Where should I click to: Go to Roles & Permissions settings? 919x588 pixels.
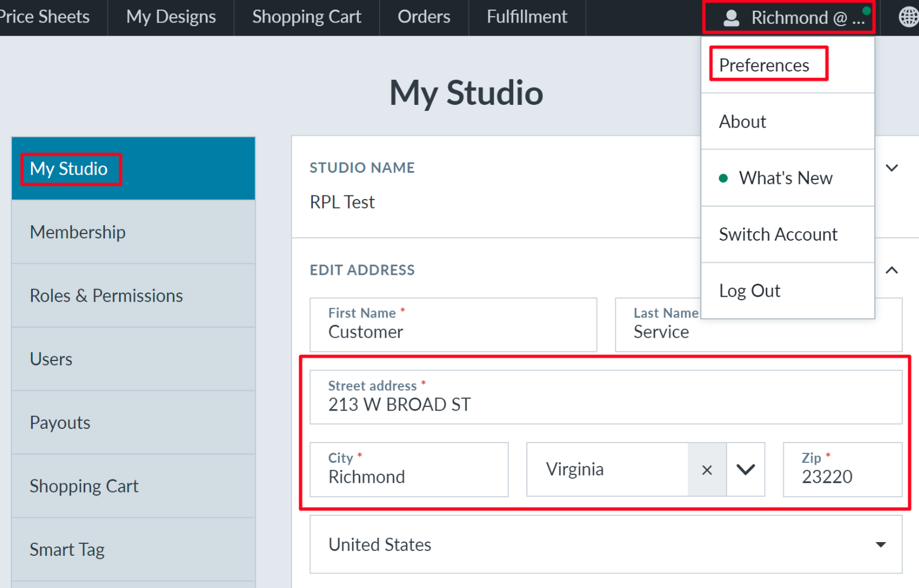(106, 296)
